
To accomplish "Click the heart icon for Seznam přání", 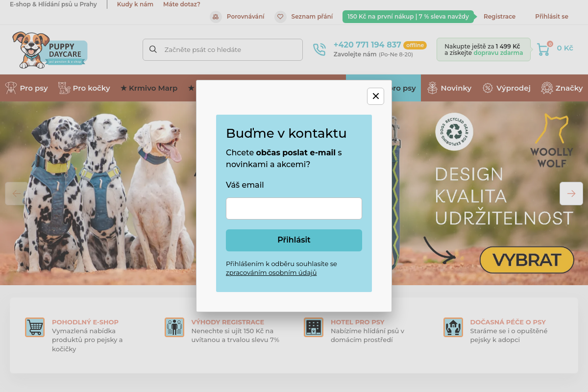I will click(280, 17).
